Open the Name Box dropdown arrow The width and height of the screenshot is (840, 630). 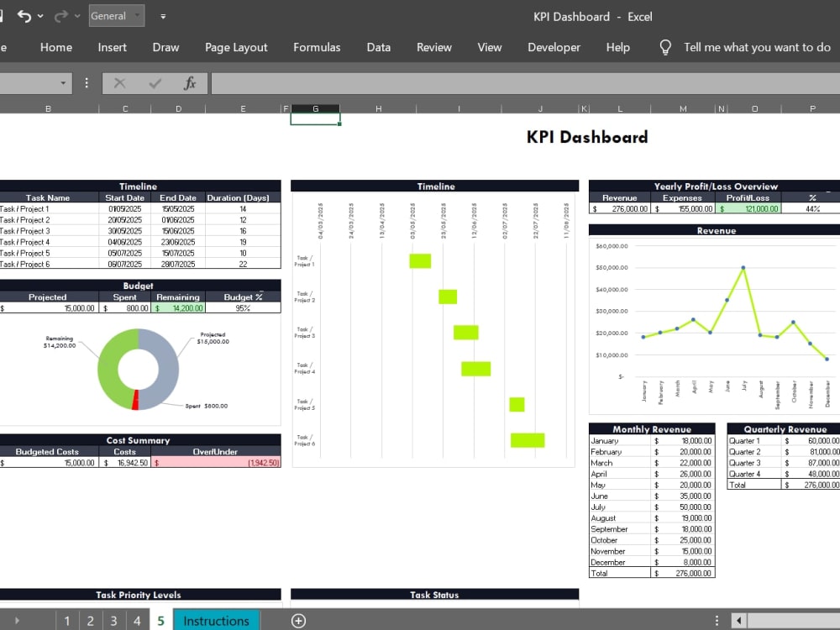pos(63,83)
